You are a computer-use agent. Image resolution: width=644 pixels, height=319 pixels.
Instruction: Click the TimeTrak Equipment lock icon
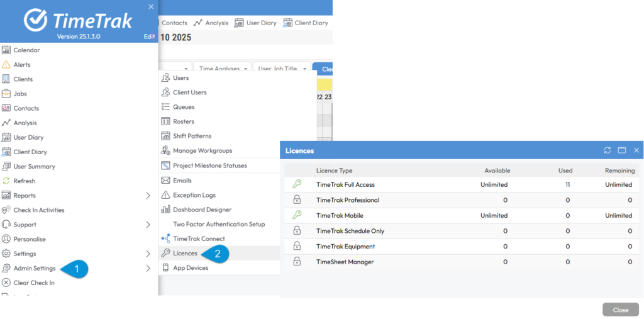tap(297, 247)
